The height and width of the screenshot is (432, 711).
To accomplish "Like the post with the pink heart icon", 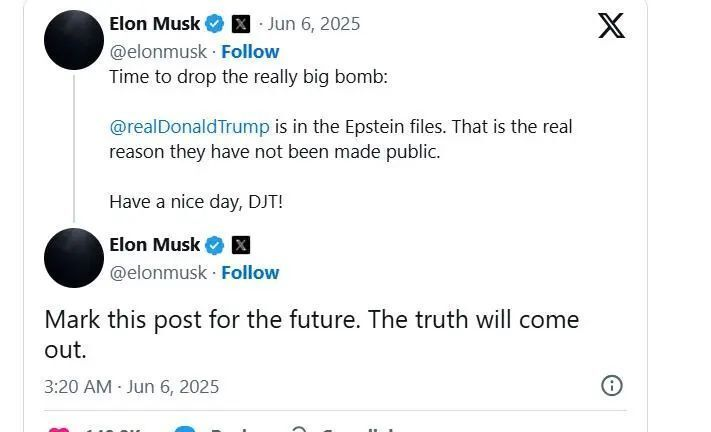I will coord(60,429).
